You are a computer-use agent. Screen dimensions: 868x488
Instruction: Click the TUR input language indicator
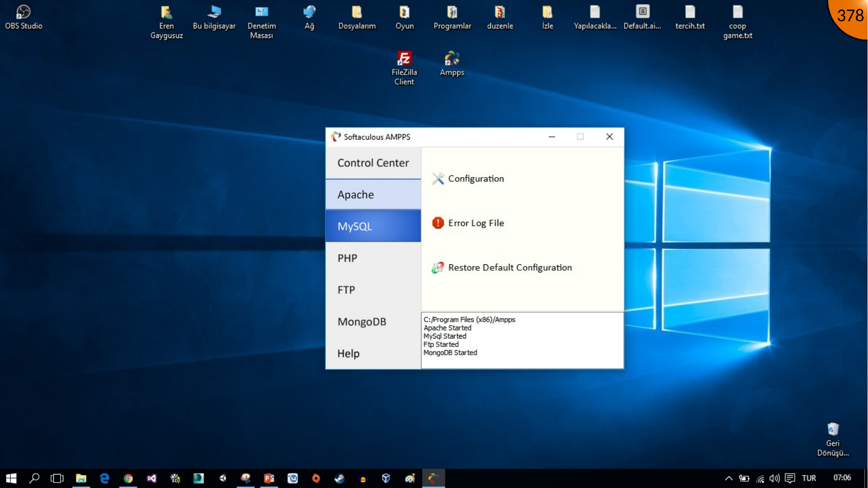pyautogui.click(x=809, y=478)
